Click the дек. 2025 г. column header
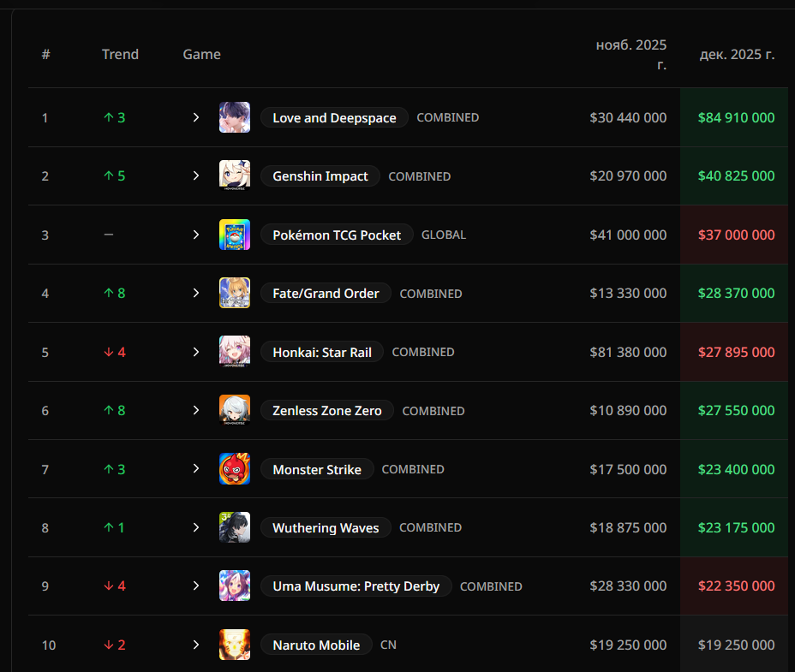795x672 pixels. pyautogui.click(x=738, y=54)
